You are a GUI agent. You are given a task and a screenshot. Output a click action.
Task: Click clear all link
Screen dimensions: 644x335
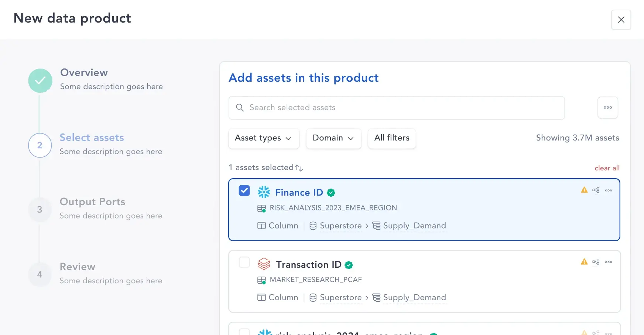pyautogui.click(x=607, y=168)
